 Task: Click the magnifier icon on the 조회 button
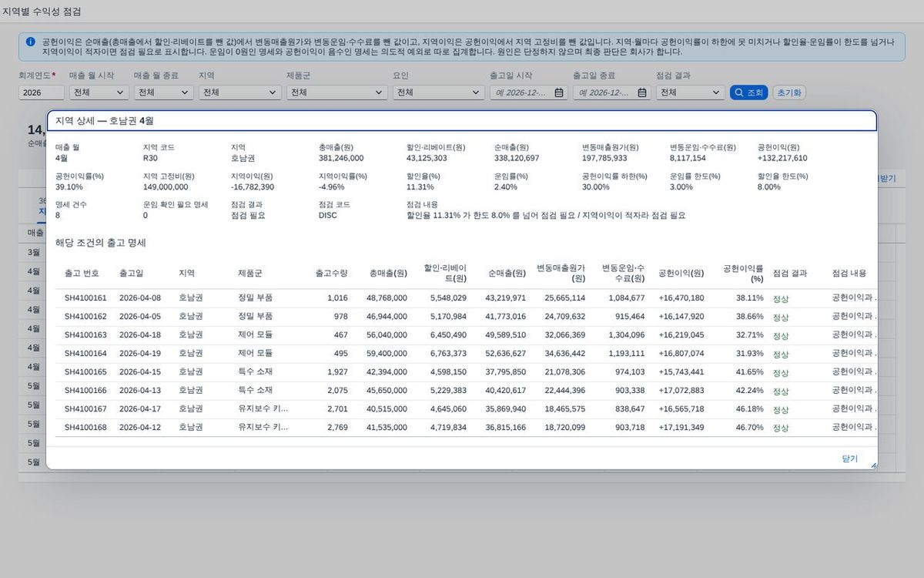[738, 92]
